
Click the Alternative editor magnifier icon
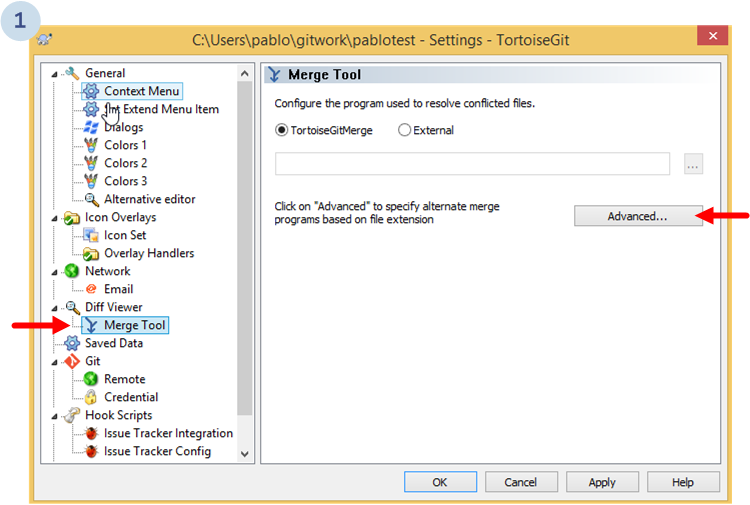click(x=91, y=199)
